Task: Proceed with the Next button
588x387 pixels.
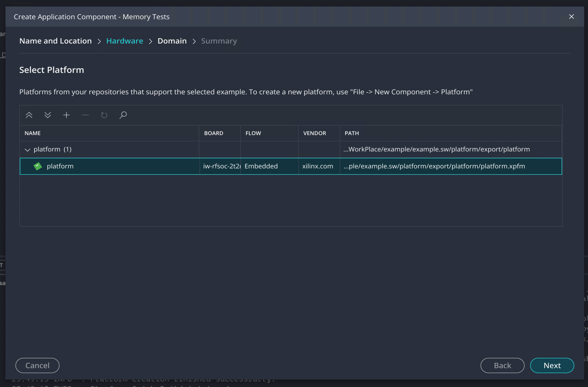Action: click(x=552, y=365)
